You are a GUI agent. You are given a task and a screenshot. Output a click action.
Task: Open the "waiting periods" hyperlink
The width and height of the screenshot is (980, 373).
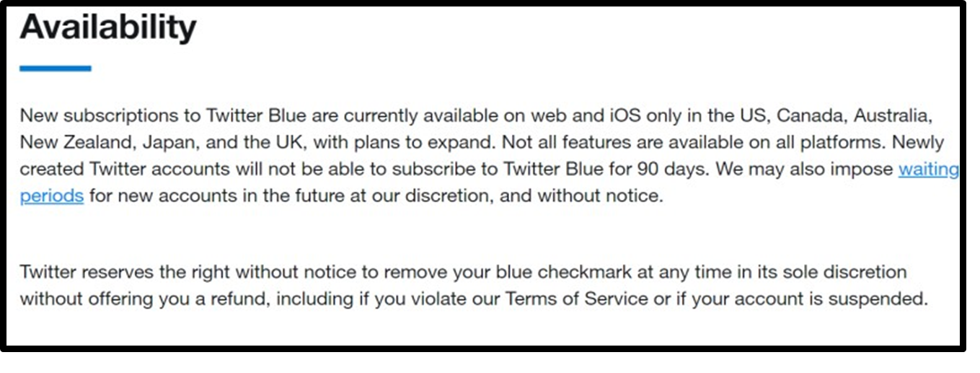tap(928, 170)
